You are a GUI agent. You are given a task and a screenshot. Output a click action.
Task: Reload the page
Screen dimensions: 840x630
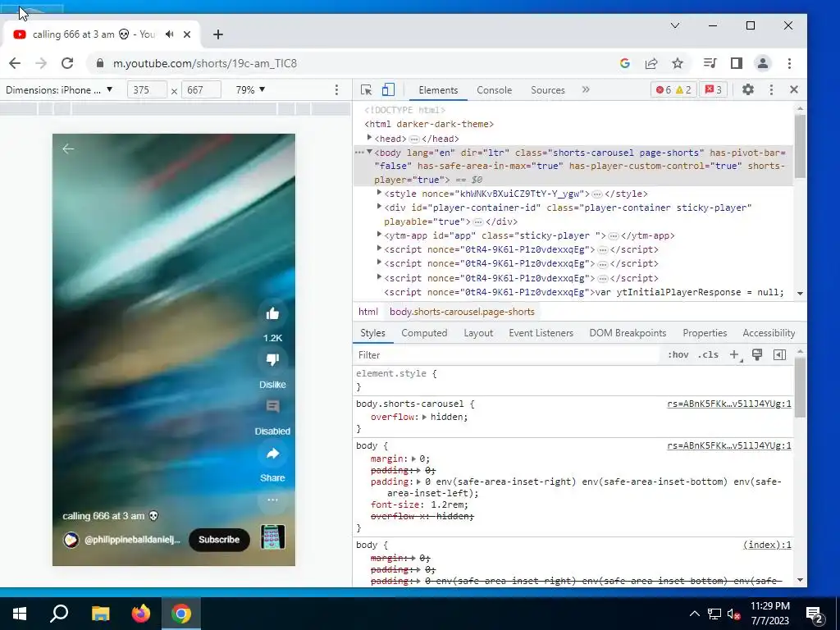(67, 63)
